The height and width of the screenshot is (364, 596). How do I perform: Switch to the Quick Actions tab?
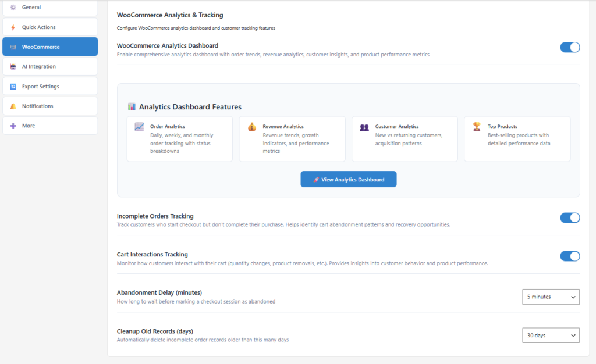(x=50, y=27)
